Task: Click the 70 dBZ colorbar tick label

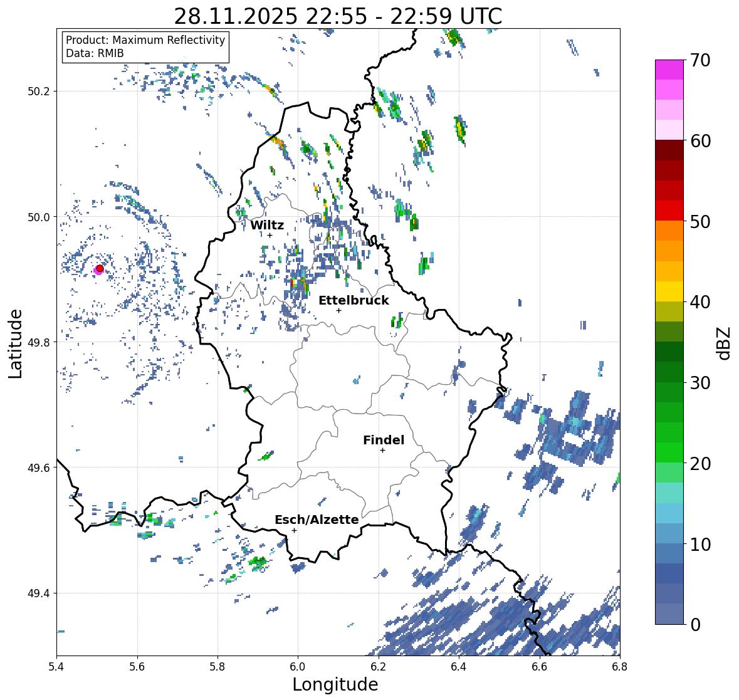Action: pyautogui.click(x=700, y=60)
